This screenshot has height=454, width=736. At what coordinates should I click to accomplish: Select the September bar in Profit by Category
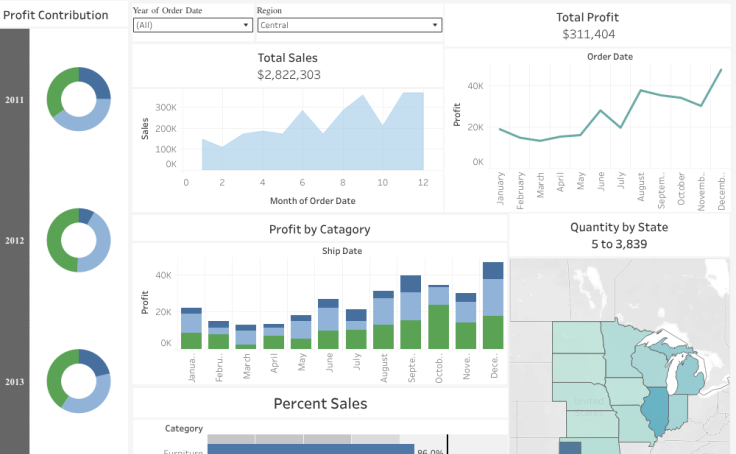(410, 312)
